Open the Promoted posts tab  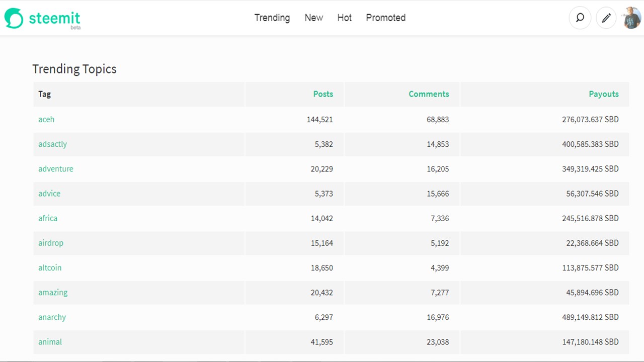tap(386, 18)
